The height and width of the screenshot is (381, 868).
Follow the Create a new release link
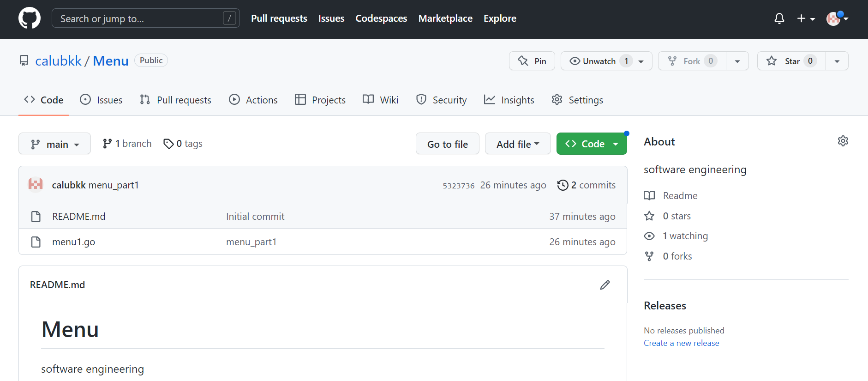tap(681, 343)
